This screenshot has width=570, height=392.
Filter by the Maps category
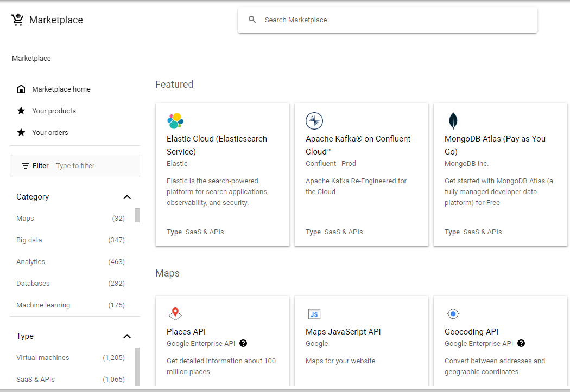coord(71,219)
